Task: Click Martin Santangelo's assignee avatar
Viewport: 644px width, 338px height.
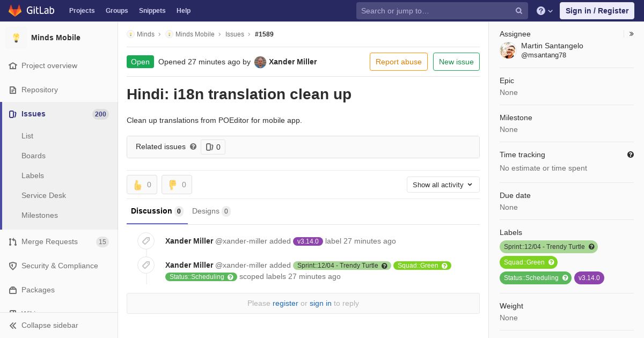Action: coord(508,50)
